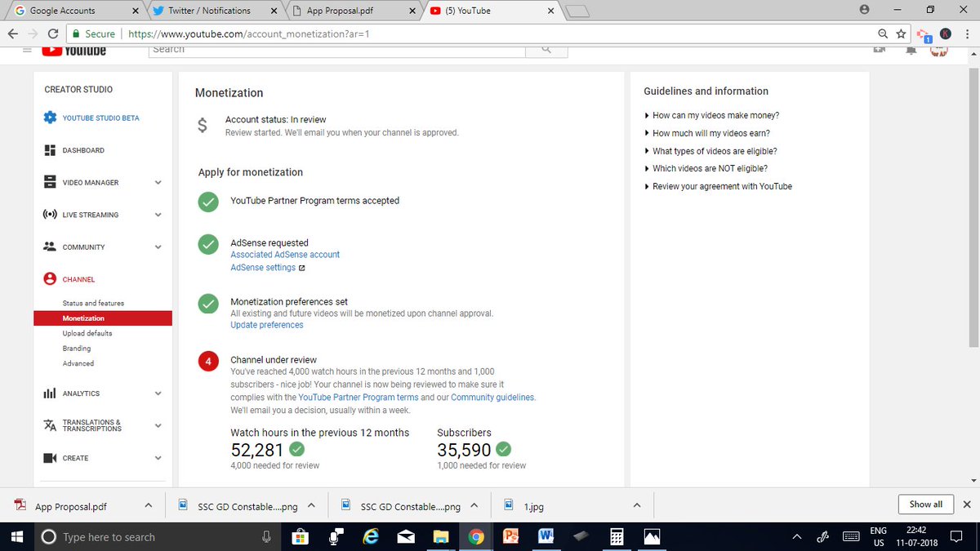This screenshot has height=551, width=980.
Task: Click the YouTube search magnifier button
Action: [546, 50]
